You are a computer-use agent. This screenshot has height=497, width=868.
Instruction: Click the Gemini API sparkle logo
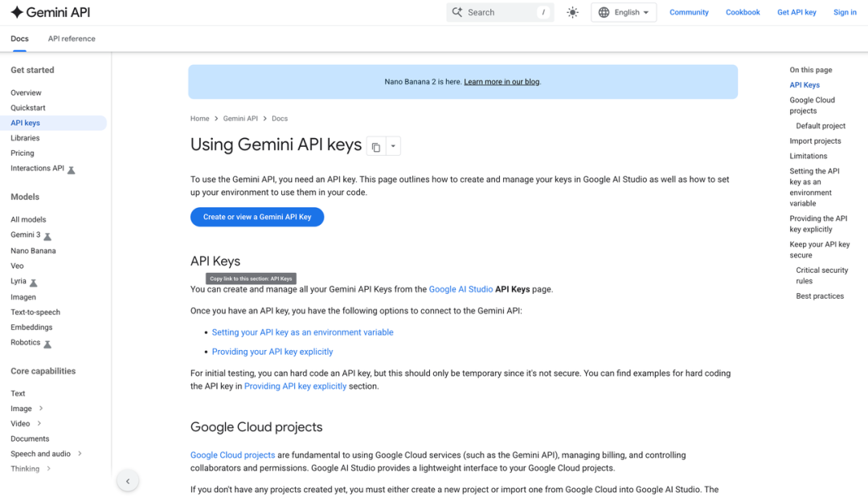(x=17, y=12)
